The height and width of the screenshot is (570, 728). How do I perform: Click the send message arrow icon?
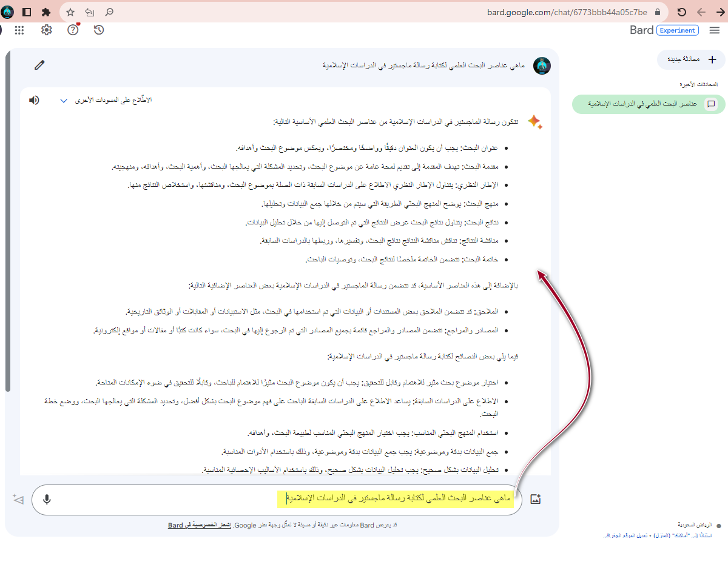pos(18,499)
